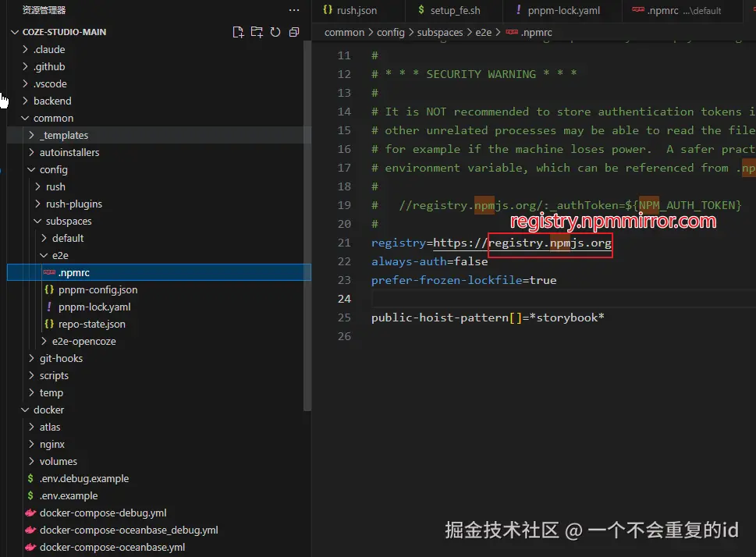Expand the temp folder

coord(31,392)
